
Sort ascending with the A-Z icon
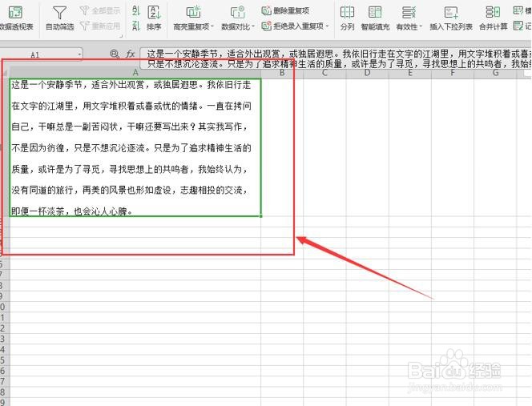[136, 10]
